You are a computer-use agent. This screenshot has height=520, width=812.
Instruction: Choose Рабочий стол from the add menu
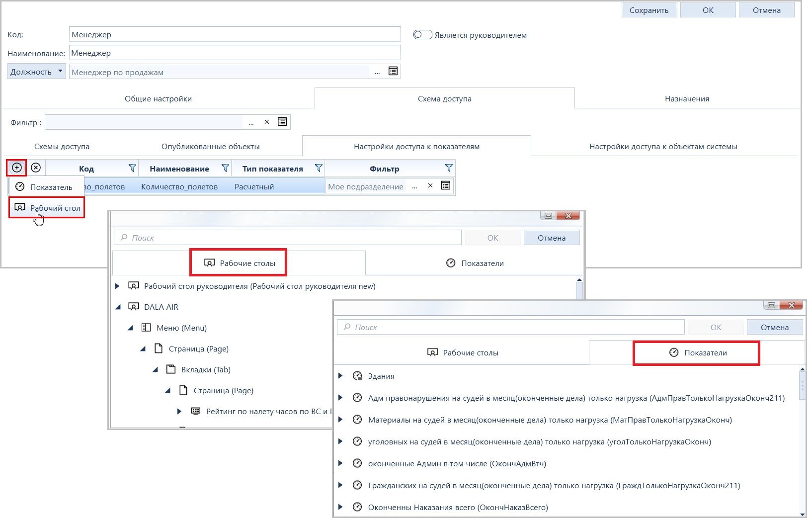point(47,208)
